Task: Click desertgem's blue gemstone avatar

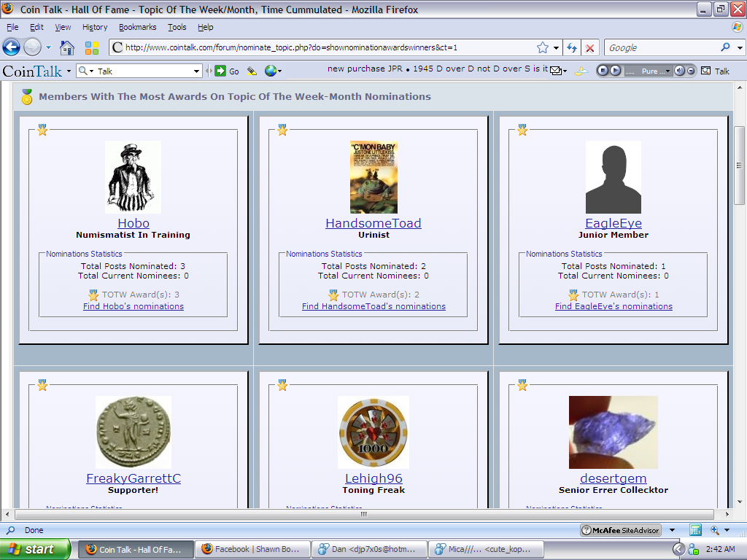Action: [613, 432]
